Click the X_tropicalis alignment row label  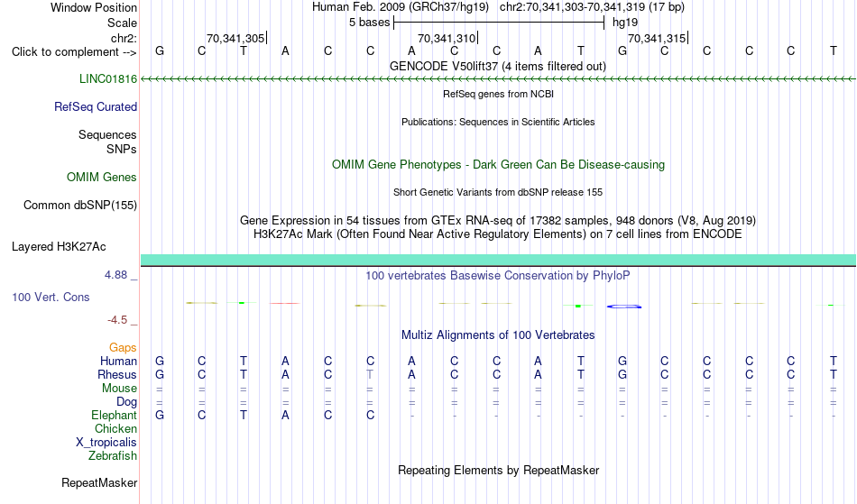coord(106,443)
